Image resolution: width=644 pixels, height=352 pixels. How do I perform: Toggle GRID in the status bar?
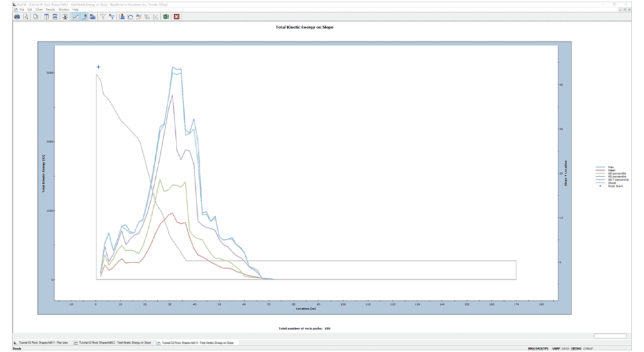(x=565, y=349)
